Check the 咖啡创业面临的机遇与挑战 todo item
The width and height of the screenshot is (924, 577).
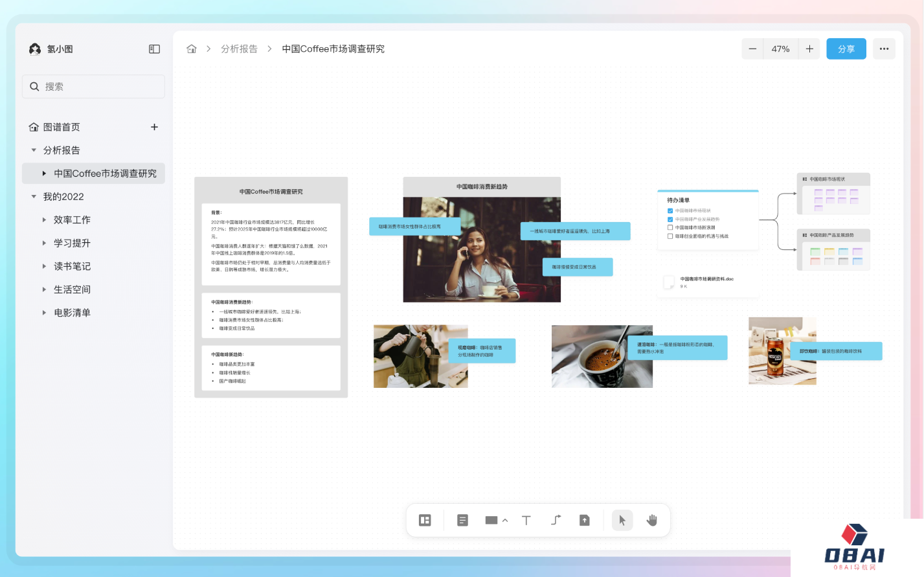(x=670, y=236)
